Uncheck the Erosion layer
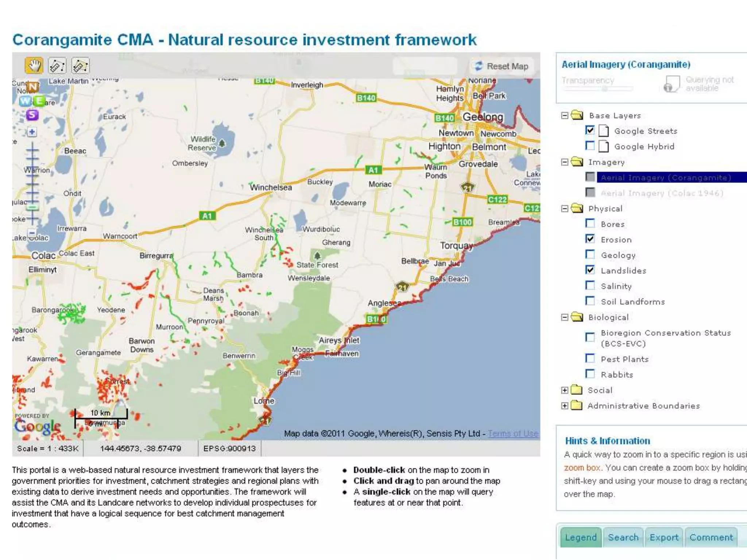Viewport: 747px width, 560px height. tap(590, 239)
